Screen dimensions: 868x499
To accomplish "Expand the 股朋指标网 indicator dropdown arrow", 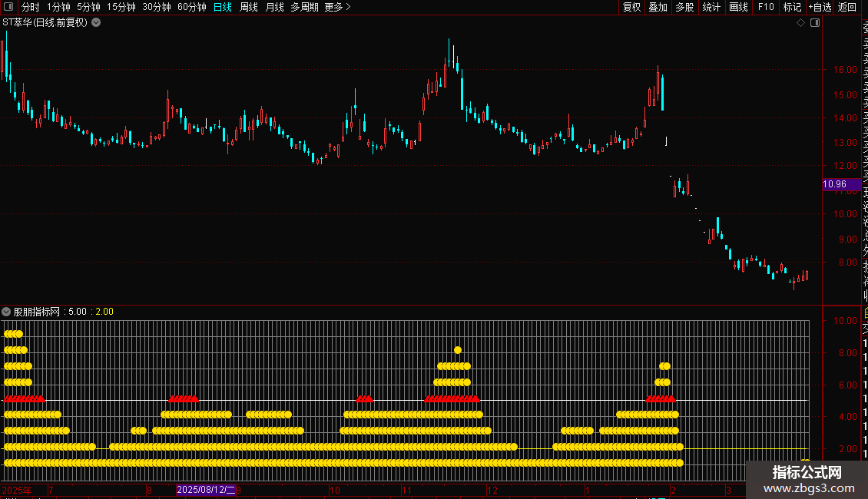I will 7,312.
